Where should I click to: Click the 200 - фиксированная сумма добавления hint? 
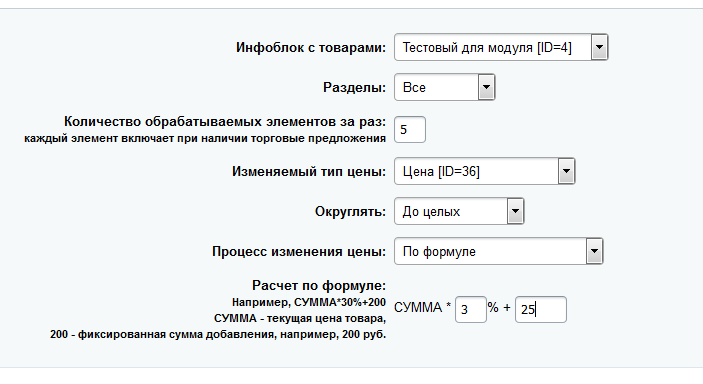click(218, 335)
